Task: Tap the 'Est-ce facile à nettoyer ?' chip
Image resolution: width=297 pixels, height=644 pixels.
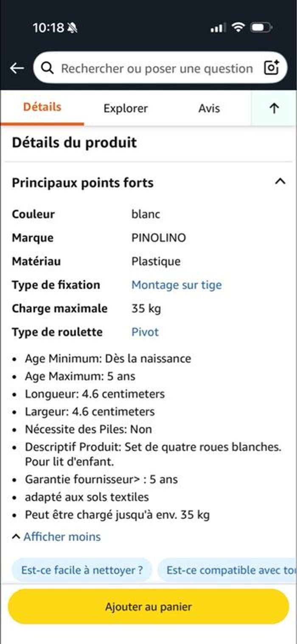Action: coord(82,570)
